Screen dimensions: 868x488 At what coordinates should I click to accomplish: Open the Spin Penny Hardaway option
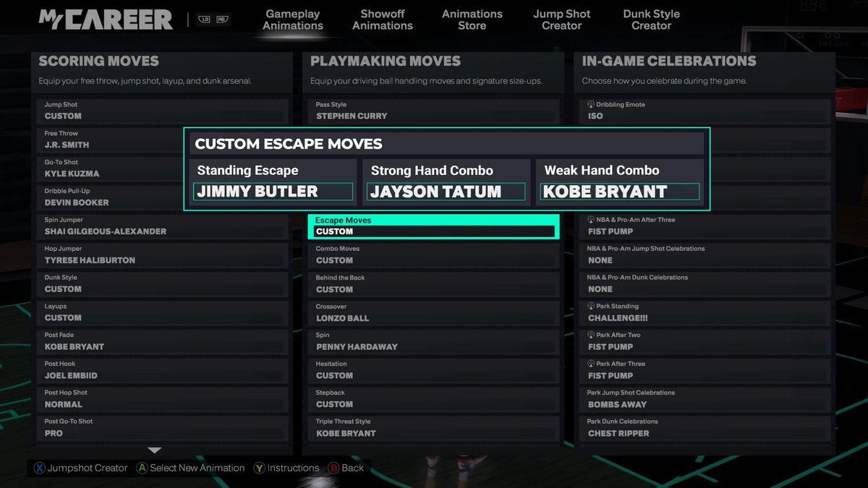click(x=434, y=341)
